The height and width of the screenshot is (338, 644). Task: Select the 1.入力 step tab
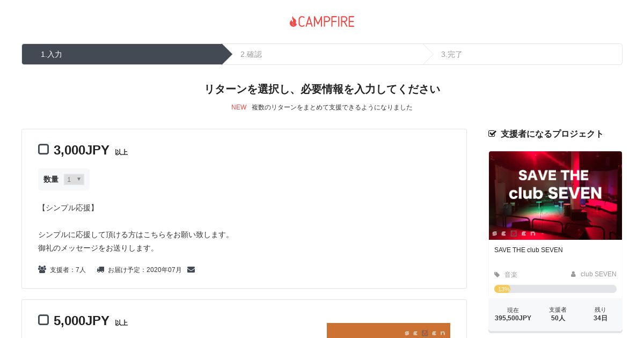click(122, 54)
